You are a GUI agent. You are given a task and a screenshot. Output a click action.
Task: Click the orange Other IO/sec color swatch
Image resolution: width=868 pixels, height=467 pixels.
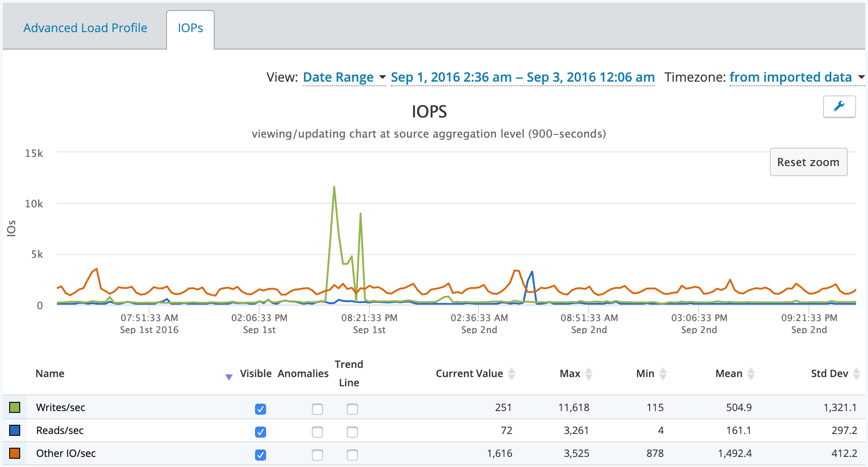coord(15,453)
